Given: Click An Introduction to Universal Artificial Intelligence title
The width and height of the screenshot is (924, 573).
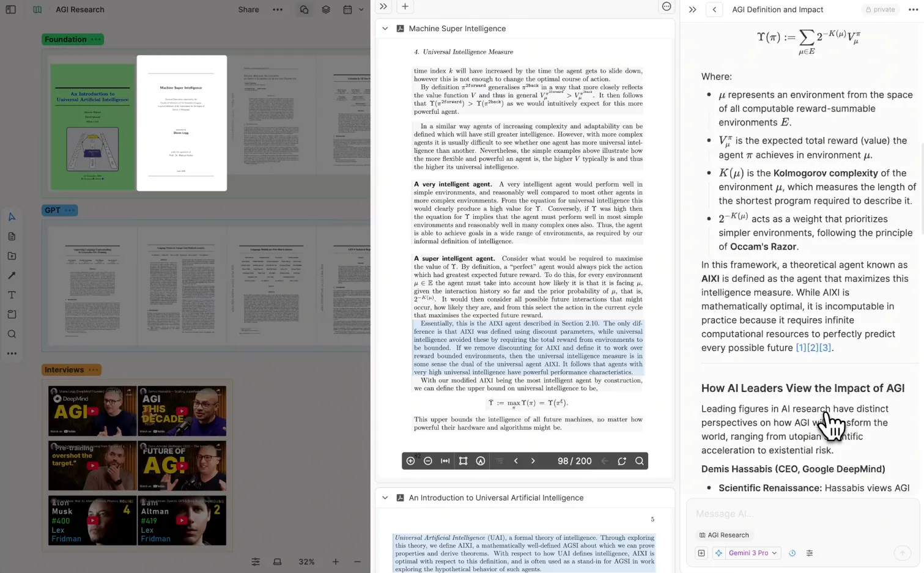Looking at the screenshot, I should (x=496, y=498).
